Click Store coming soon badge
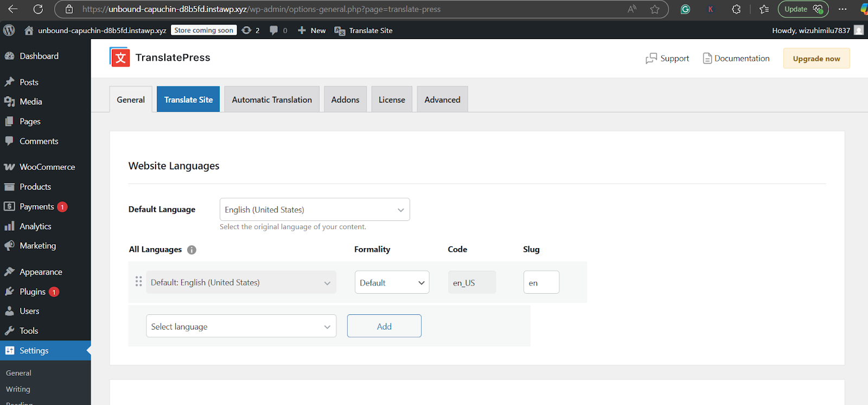Image resolution: width=868 pixels, height=405 pixels. [204, 30]
